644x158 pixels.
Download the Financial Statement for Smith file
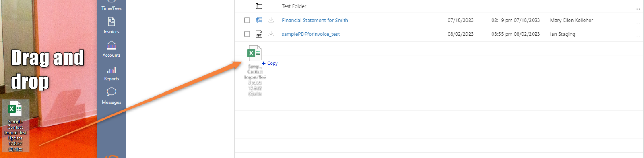(x=271, y=20)
